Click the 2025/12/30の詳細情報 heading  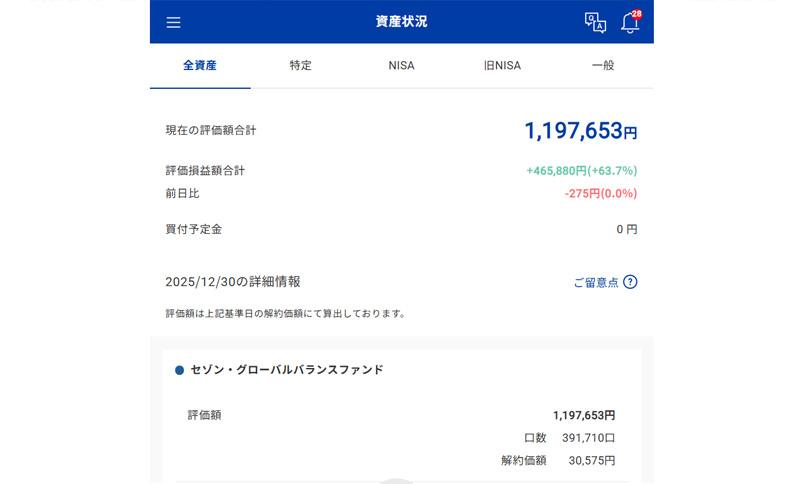pos(233,282)
